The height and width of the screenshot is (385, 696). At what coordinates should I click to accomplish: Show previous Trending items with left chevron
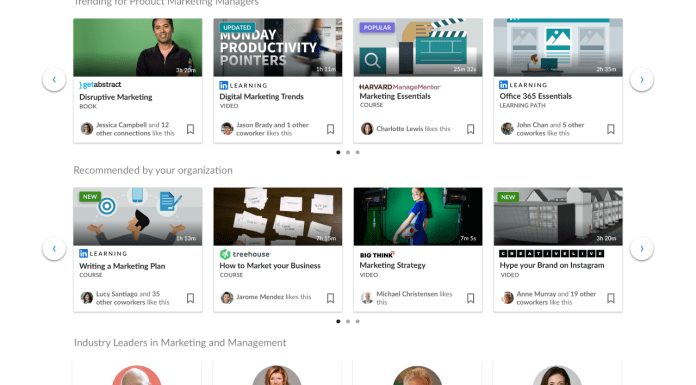(54, 79)
